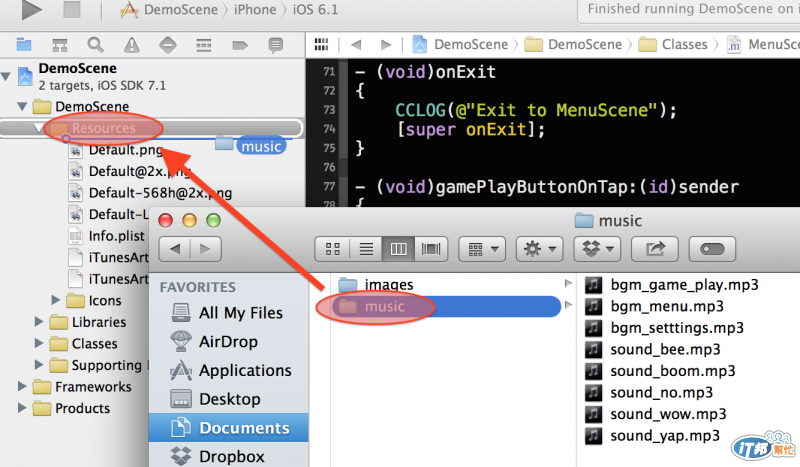Select sound_wow.mp3 file
The height and width of the screenshot is (467, 800).
coord(656,414)
